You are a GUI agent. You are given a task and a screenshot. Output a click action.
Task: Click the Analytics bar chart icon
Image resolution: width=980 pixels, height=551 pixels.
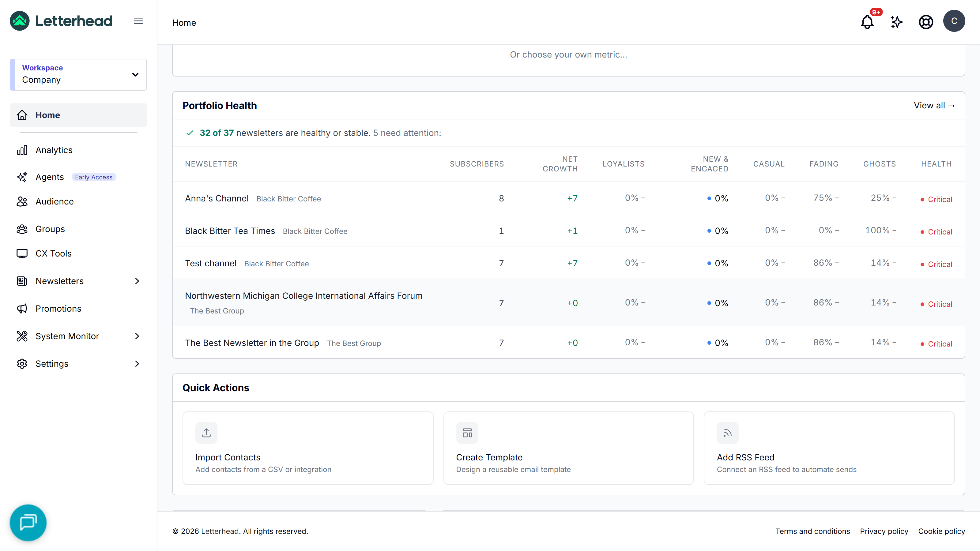tap(22, 150)
